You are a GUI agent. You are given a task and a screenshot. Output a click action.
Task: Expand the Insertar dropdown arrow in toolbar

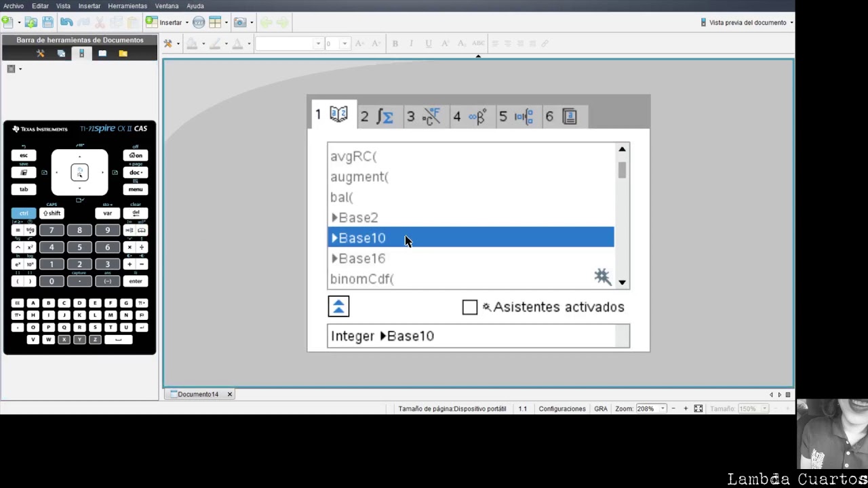[187, 23]
